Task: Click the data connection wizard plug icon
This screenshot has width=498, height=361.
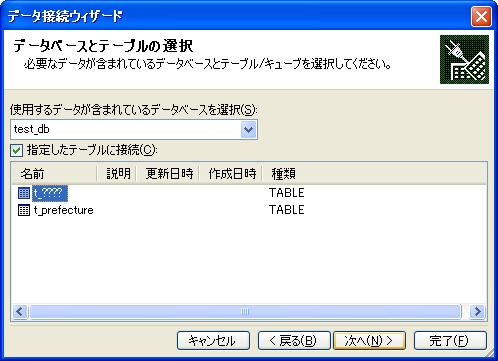Action: [x=464, y=59]
